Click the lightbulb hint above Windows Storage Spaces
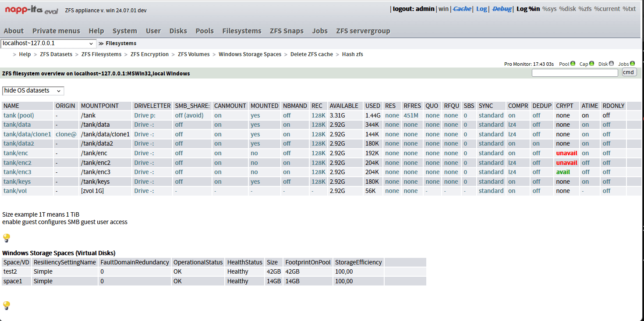 tap(6, 238)
